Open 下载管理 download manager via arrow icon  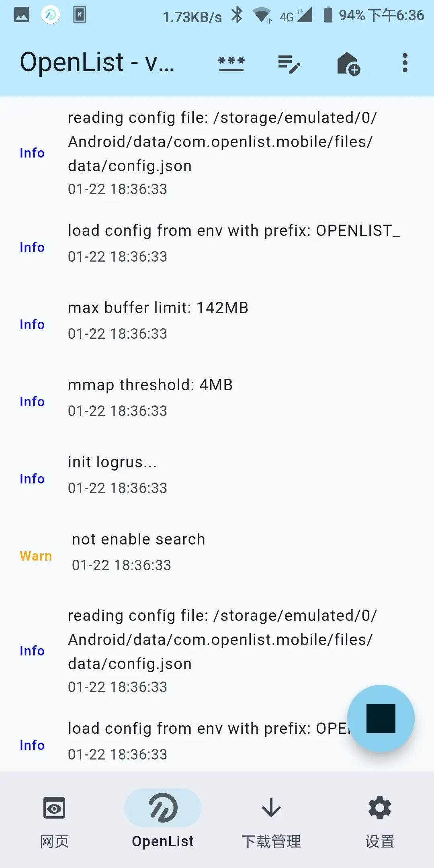click(x=271, y=808)
